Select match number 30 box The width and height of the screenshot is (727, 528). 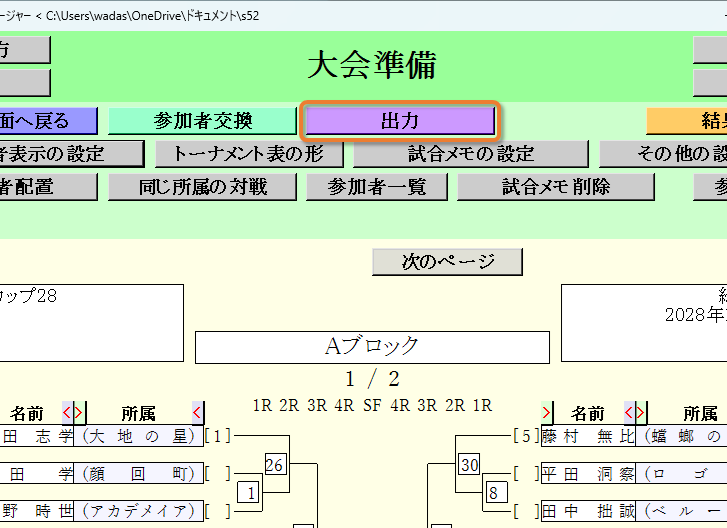(470, 464)
